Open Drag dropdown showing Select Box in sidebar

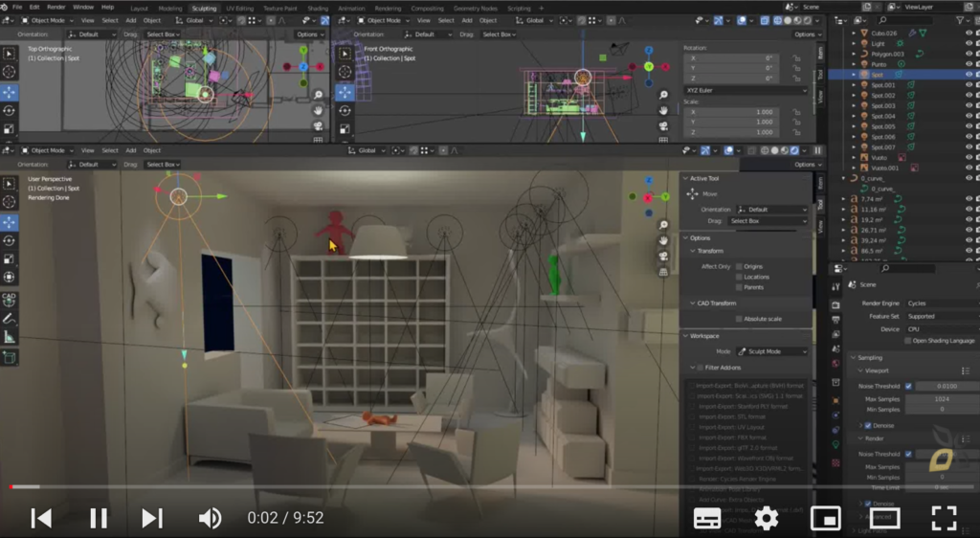pos(768,220)
